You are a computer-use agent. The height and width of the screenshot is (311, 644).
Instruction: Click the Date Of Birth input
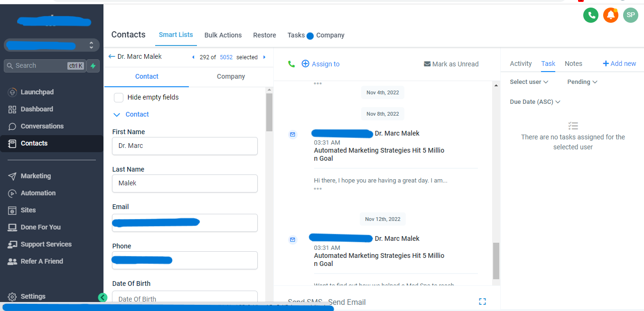185,298
